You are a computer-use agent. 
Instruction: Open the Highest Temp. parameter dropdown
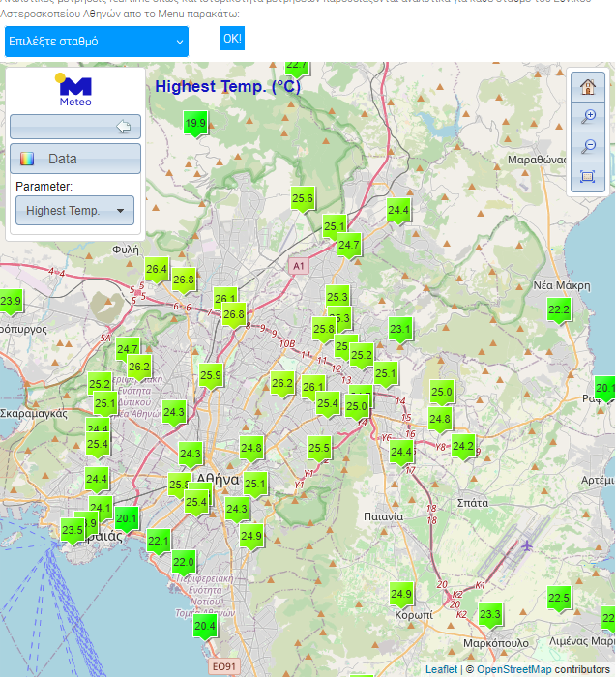pyautogui.click(x=74, y=210)
